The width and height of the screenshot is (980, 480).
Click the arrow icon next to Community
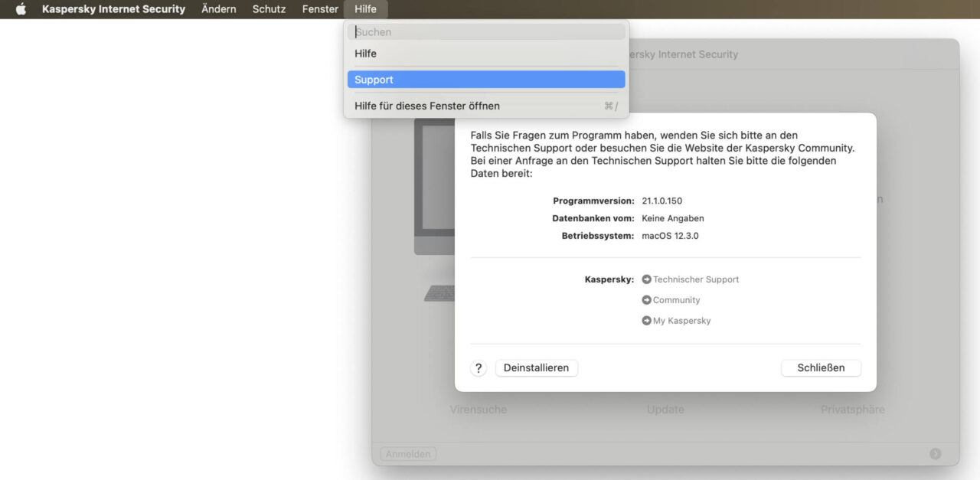pos(646,299)
